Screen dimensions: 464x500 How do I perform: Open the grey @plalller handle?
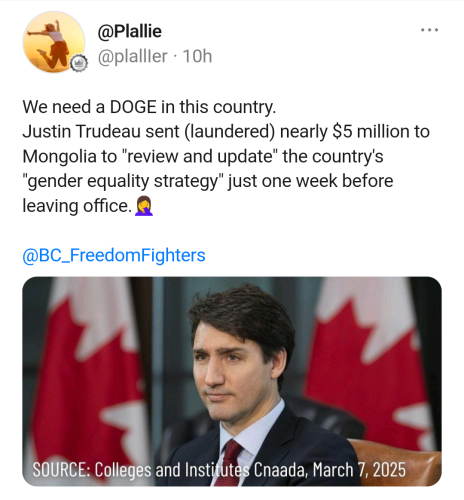(x=132, y=56)
